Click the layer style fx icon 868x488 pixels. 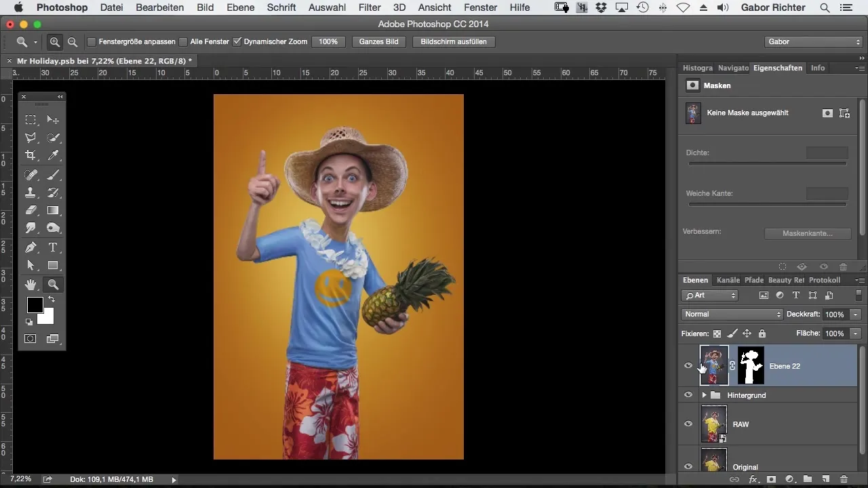[x=752, y=479]
